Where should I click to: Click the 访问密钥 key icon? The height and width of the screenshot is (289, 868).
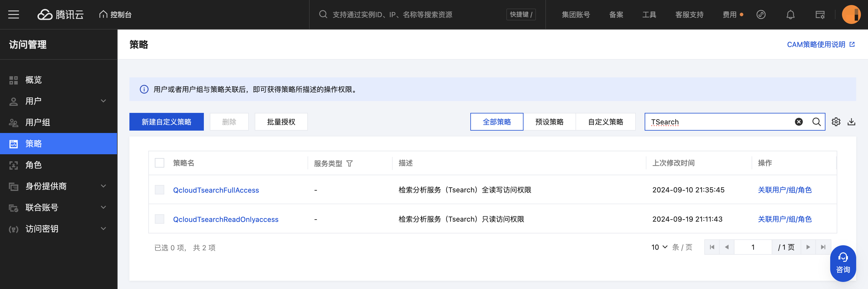click(x=14, y=229)
